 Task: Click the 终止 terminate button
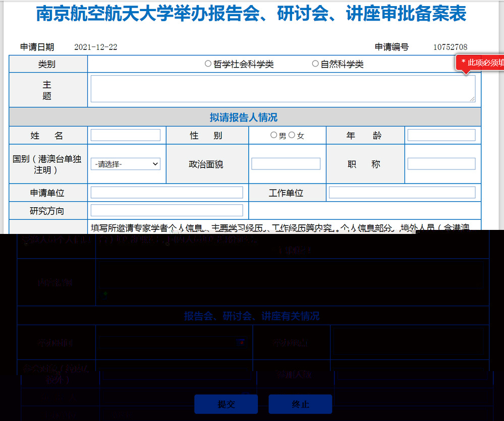[300, 404]
